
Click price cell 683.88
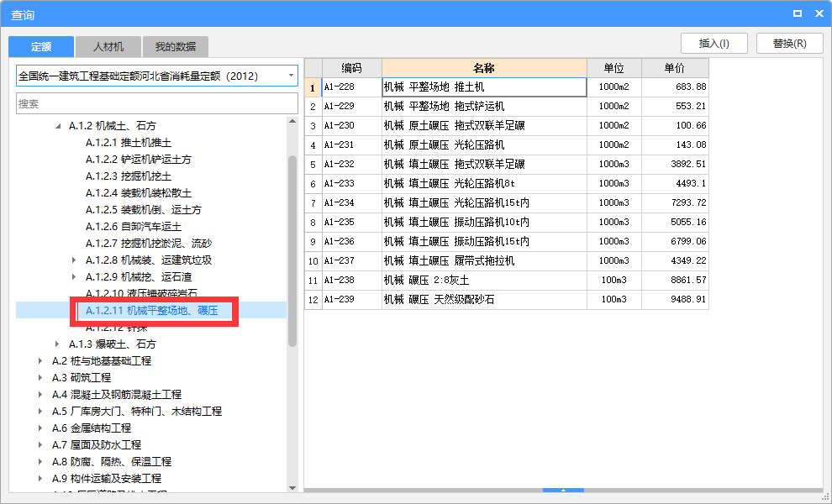675,87
